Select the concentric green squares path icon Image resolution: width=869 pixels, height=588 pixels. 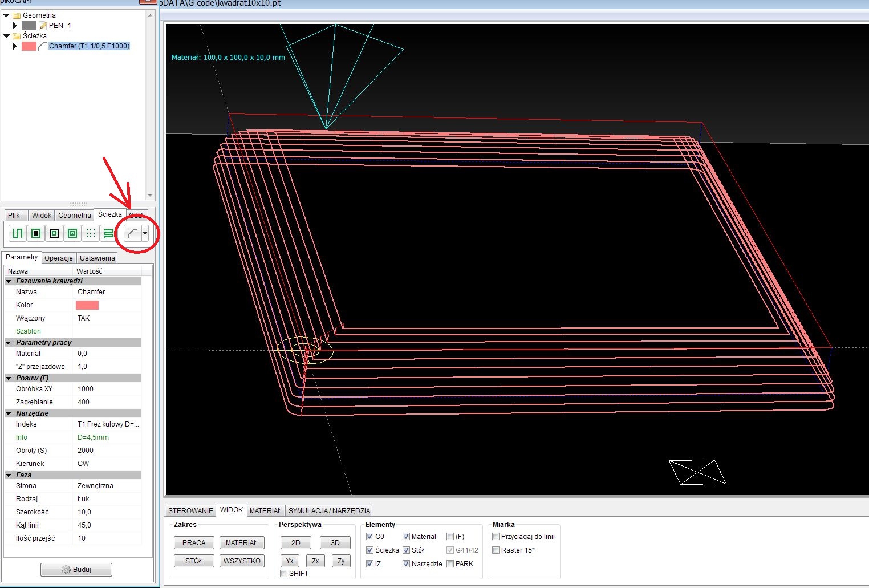click(x=72, y=233)
